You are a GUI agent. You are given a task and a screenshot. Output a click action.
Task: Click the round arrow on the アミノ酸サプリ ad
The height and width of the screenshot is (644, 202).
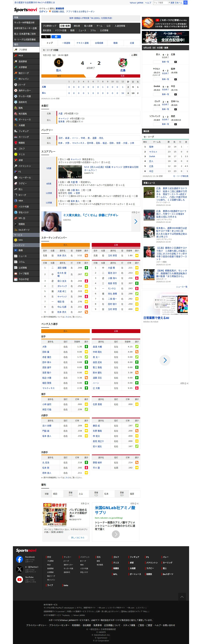pos(115,534)
